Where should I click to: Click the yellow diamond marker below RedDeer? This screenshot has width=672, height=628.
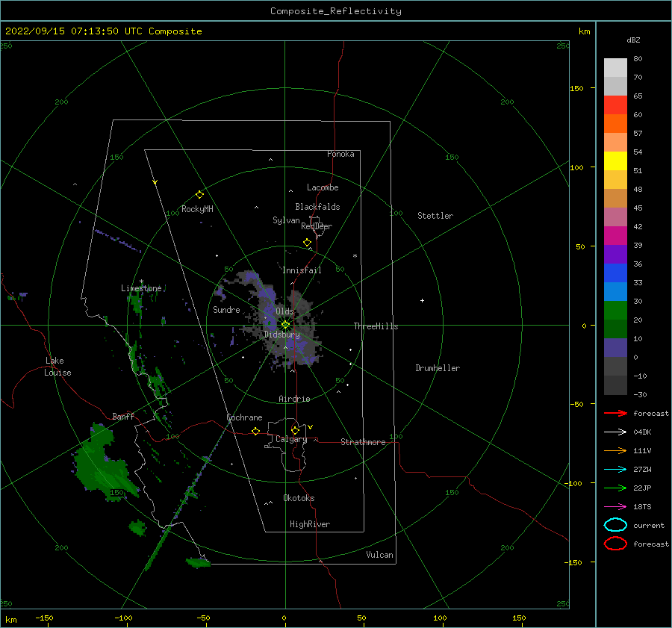[x=308, y=243]
